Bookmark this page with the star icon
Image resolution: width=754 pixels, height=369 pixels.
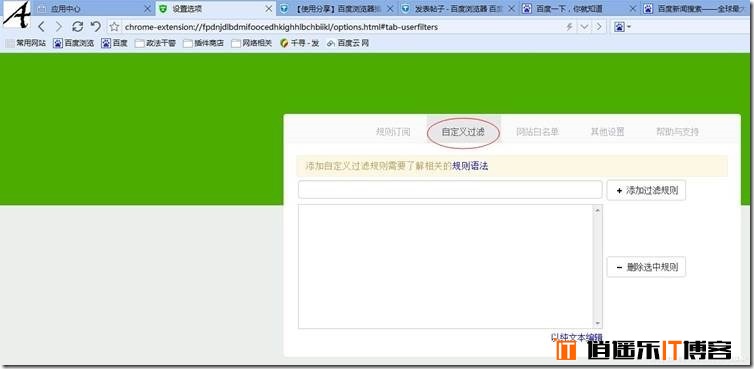[114, 27]
